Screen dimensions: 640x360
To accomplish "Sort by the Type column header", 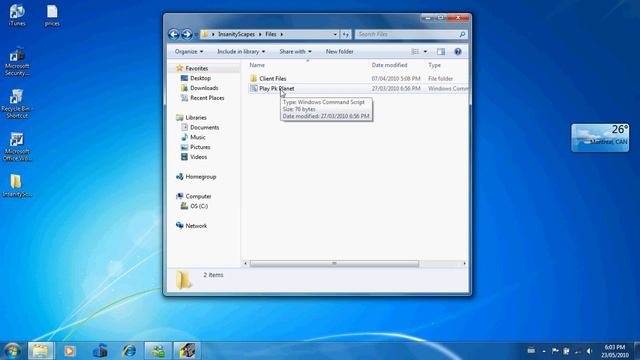I will (x=434, y=65).
